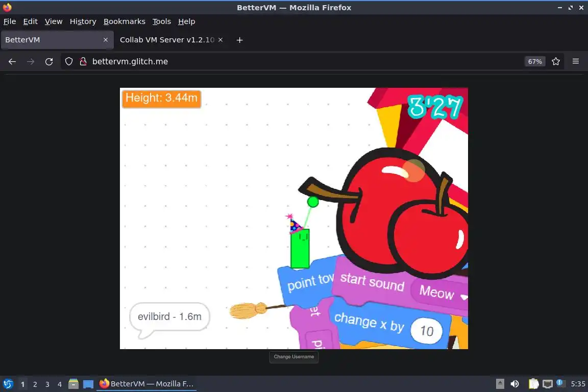Click the network monitor tray icon
Screen dimensions: 588x392
(x=548, y=384)
